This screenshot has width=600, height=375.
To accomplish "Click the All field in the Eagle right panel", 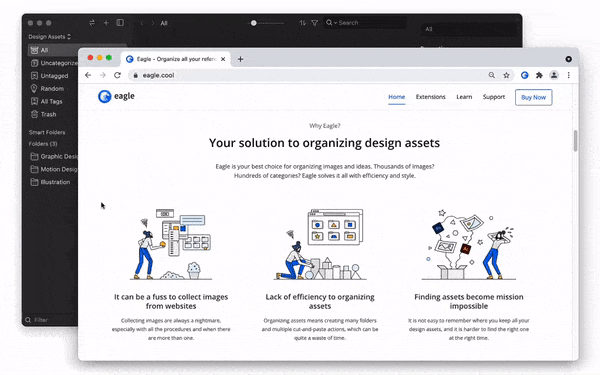I will coord(469,29).
